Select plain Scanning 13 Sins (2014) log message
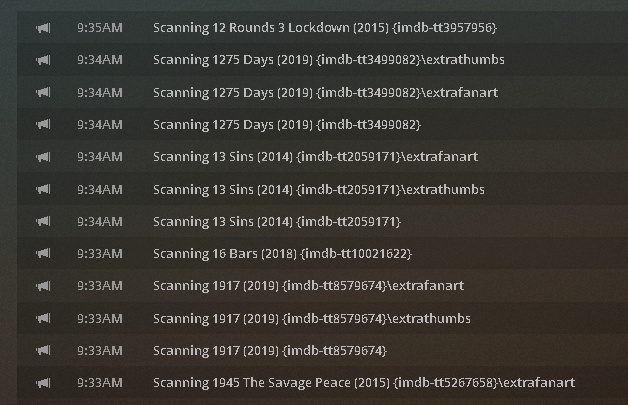Viewport: 628px width, 405px height. pos(277,222)
